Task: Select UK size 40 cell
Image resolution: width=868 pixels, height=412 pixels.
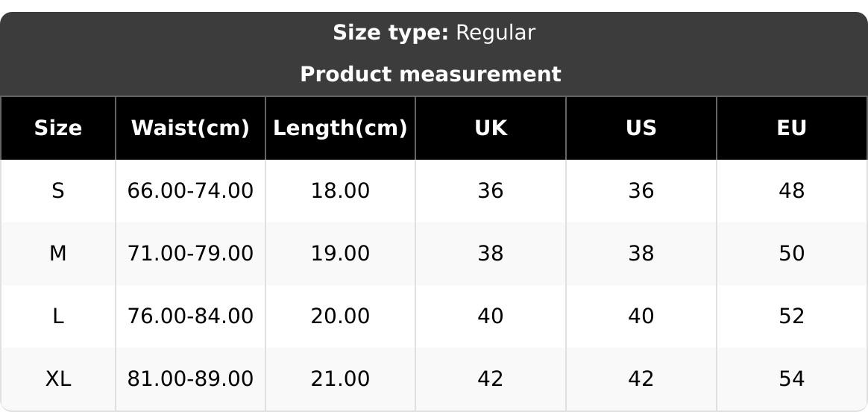Action: point(491,316)
